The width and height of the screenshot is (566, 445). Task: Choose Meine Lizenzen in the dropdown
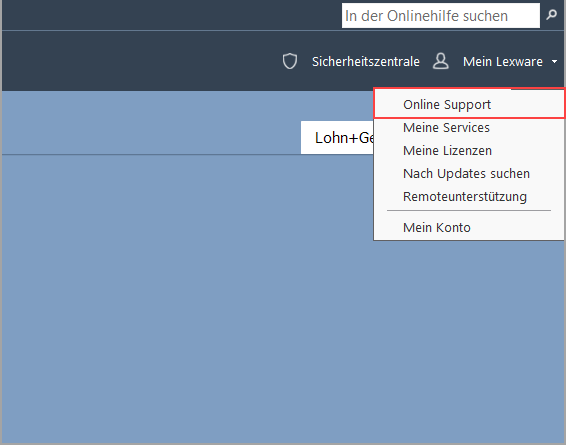[x=469, y=150]
